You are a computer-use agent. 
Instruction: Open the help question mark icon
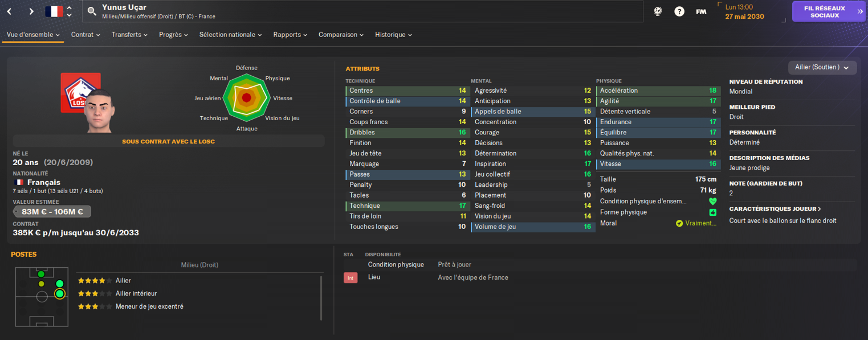pos(679,11)
